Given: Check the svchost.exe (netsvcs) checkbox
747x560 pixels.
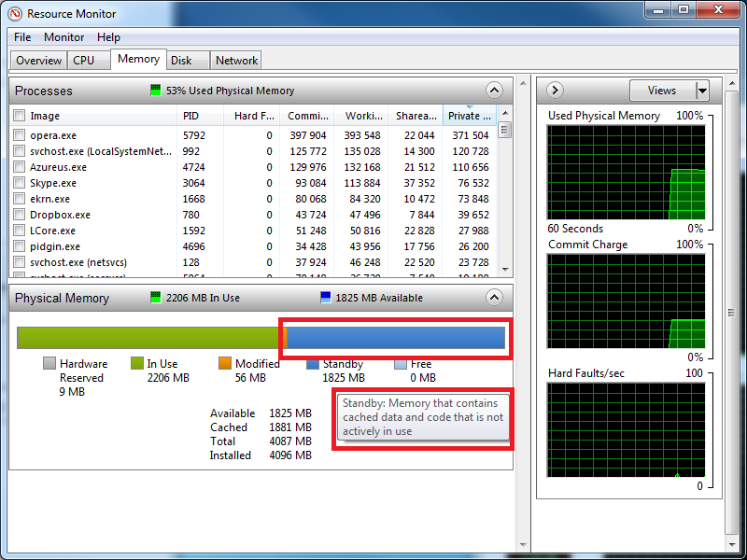Looking at the screenshot, I should (19, 262).
